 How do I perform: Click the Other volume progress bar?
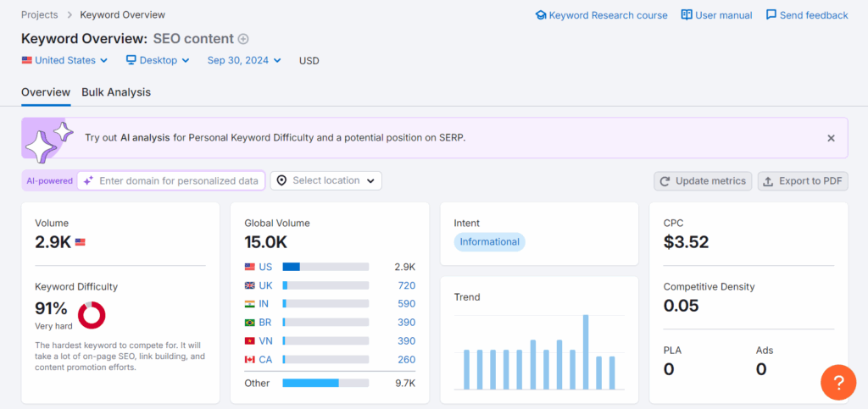pos(325,383)
